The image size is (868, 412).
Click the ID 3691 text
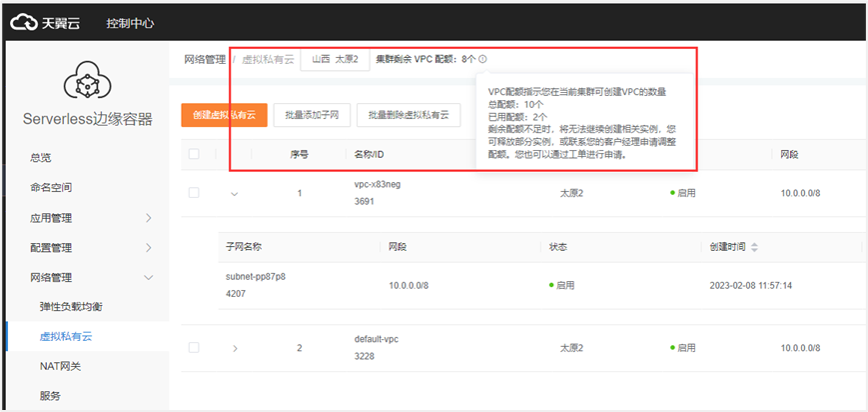(x=365, y=202)
